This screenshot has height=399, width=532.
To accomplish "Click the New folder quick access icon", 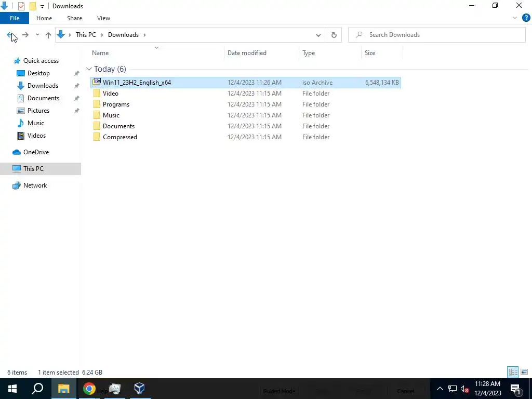I will click(33, 6).
